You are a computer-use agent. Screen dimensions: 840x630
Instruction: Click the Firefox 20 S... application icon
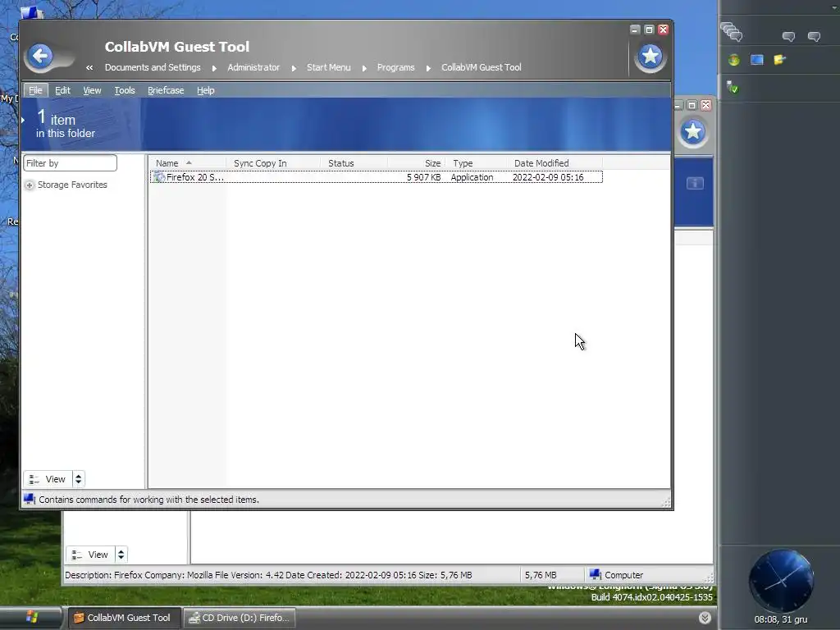coord(158,177)
